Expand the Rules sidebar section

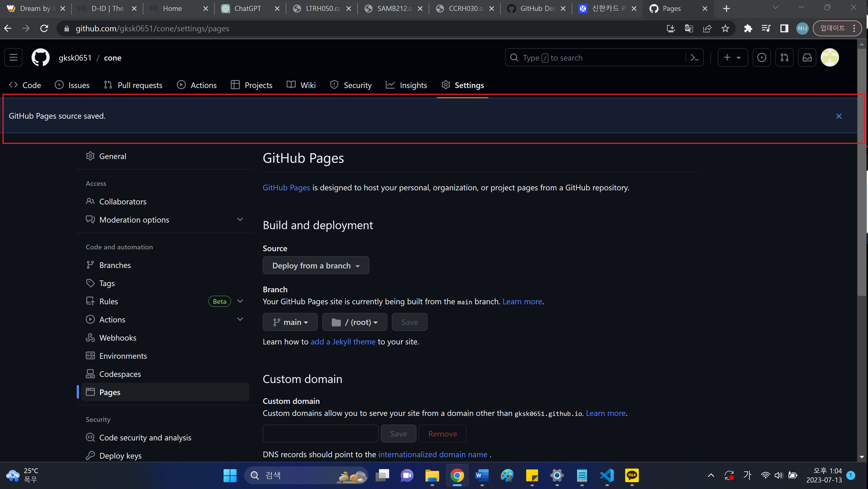tap(240, 301)
